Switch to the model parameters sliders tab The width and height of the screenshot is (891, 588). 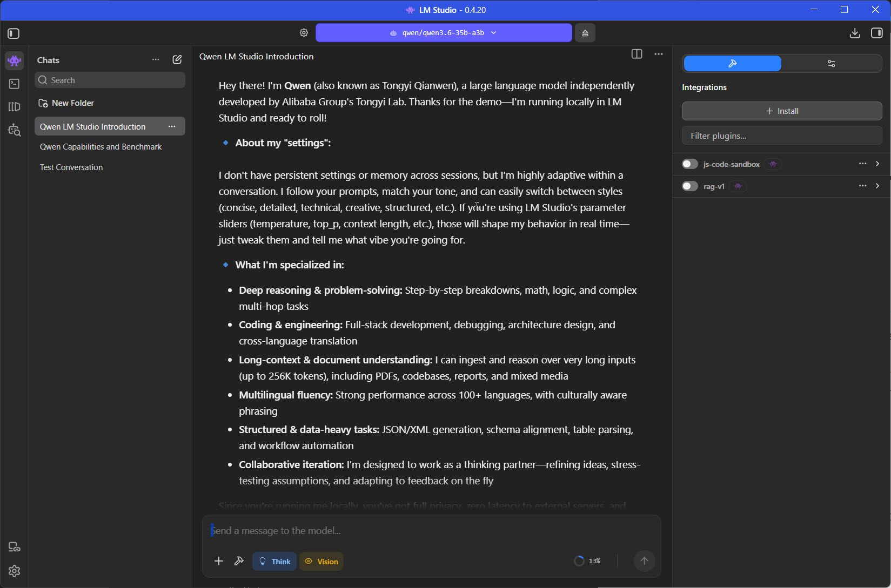(832, 64)
